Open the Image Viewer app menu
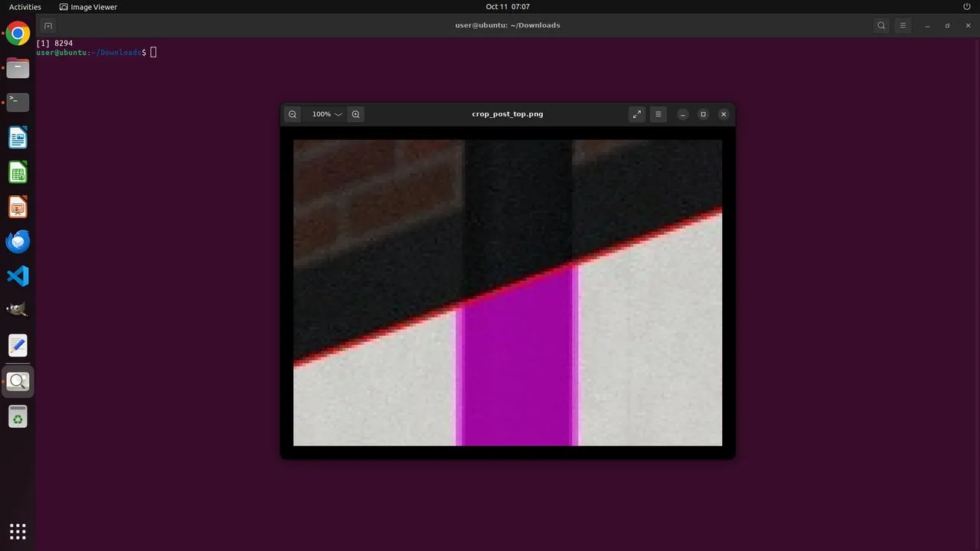 88,7
